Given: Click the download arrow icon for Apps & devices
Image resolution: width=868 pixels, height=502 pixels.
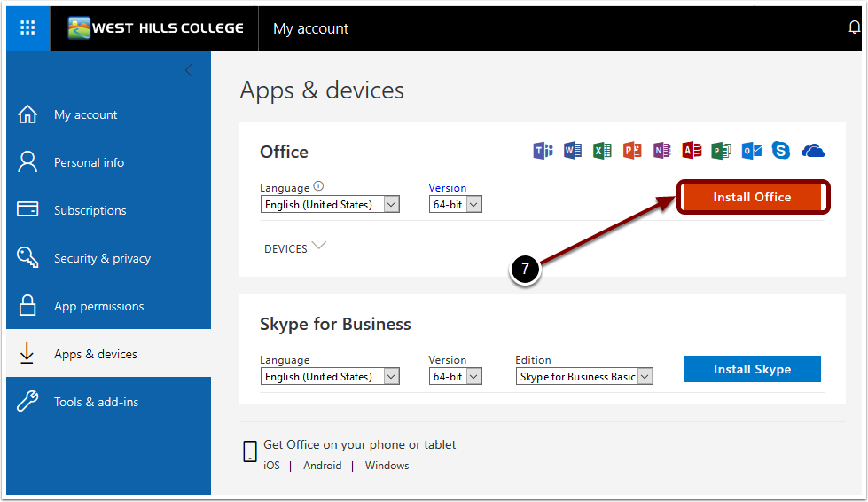Looking at the screenshot, I should (27, 353).
